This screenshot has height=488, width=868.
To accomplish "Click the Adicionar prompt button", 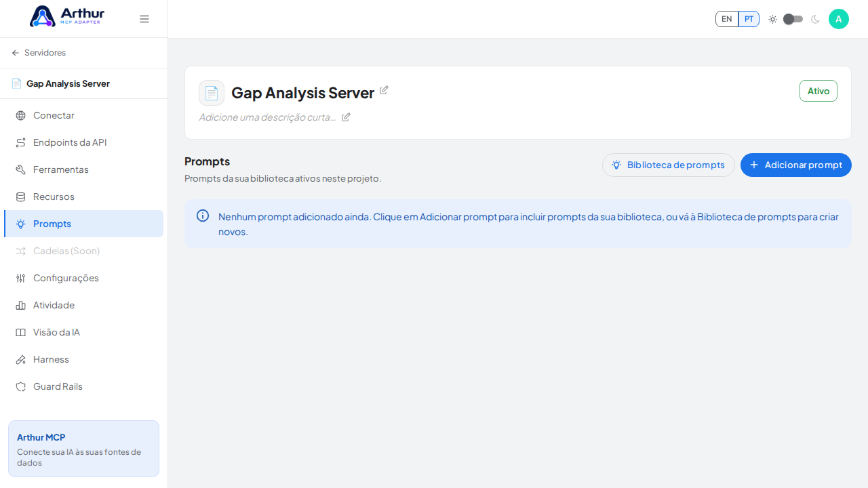I will coord(796,165).
